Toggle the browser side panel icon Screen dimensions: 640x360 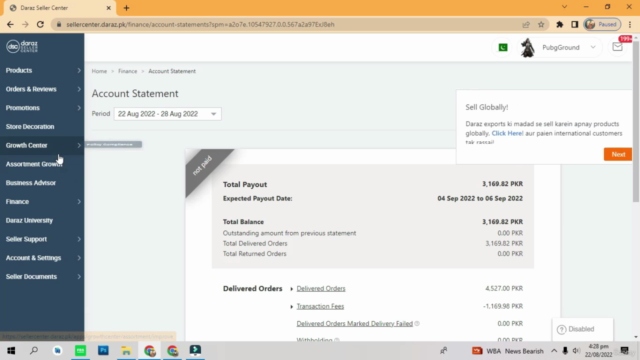574,24
